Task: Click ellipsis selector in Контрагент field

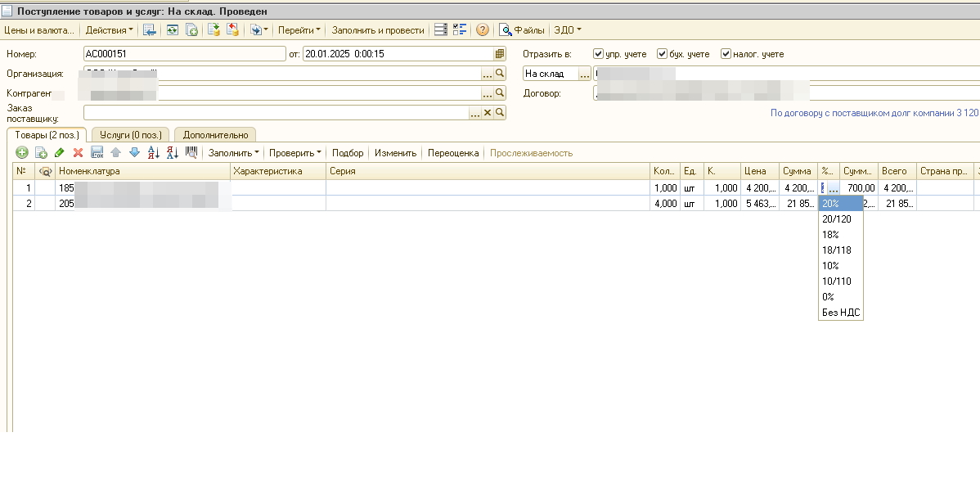Action: [x=488, y=93]
